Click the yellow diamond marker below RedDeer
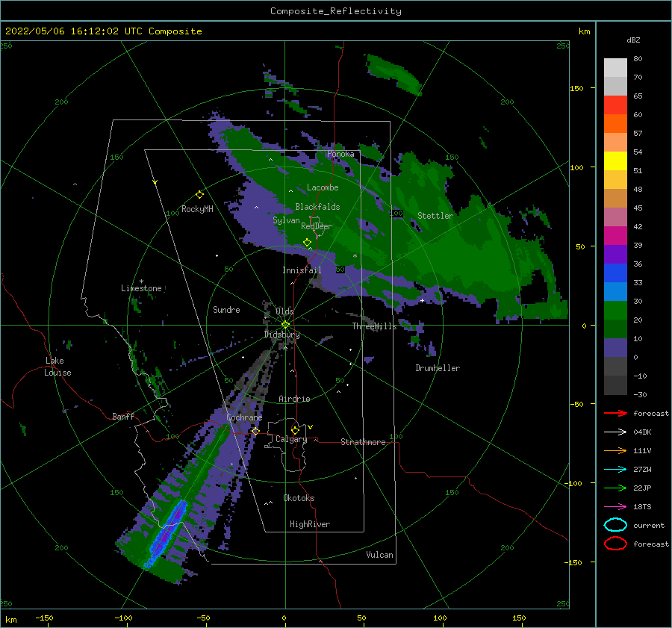Viewport: 672px width, 628px height. coord(308,243)
